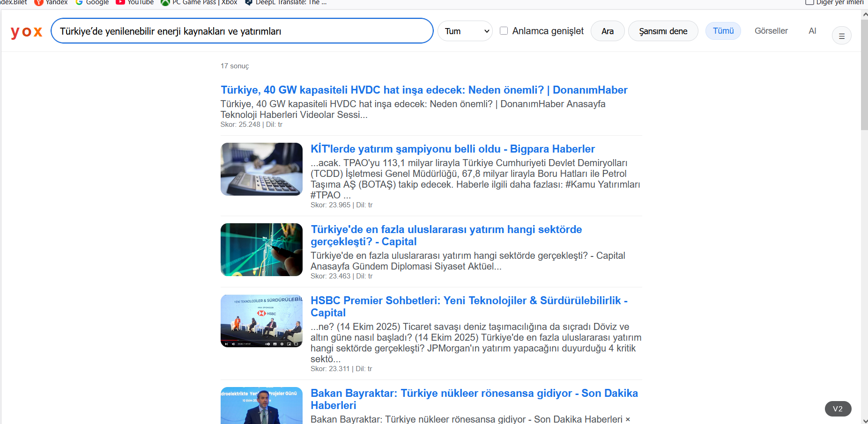868x424 pixels.
Task: Open the YouTube bookmark
Action: pos(135,2)
